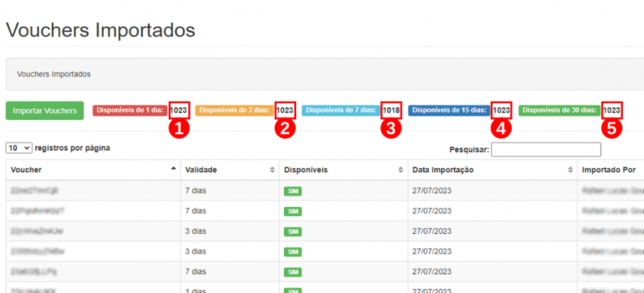644x293 pixels.
Task: Sort by the Validade column header
Action: [x=230, y=170]
